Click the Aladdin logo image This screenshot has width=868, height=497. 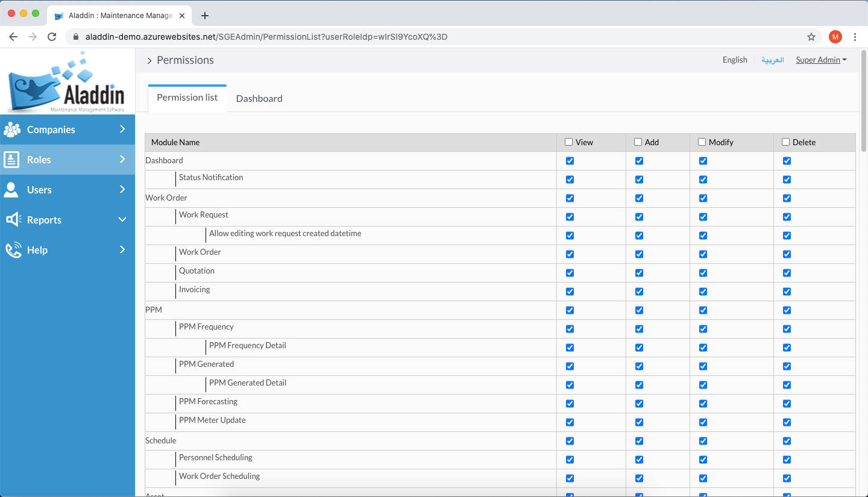click(67, 83)
